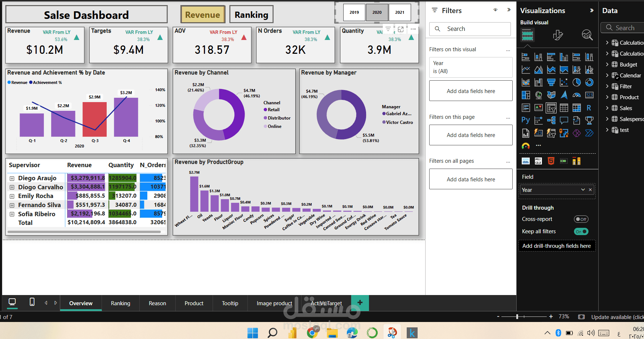The height and width of the screenshot is (339, 644).
Task: Select the gauge visual type
Action: tap(577, 95)
